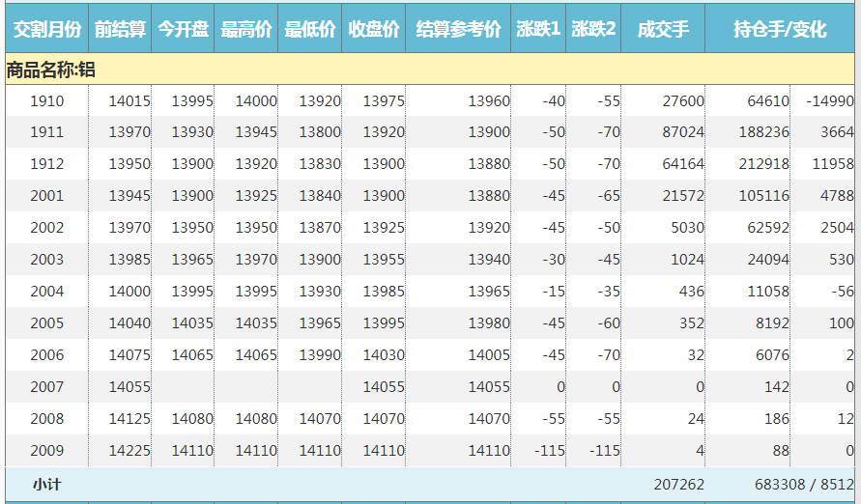Click the 前结算 column header
Image resolution: width=861 pixels, height=504 pixels.
120,30
